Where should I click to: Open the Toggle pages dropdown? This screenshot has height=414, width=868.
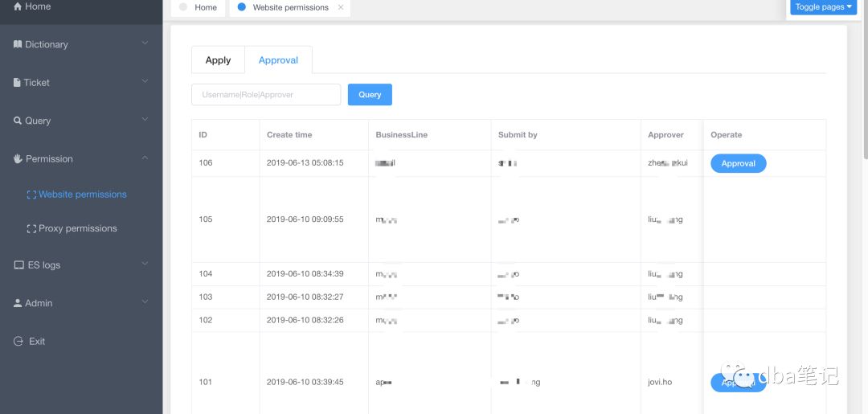(823, 7)
